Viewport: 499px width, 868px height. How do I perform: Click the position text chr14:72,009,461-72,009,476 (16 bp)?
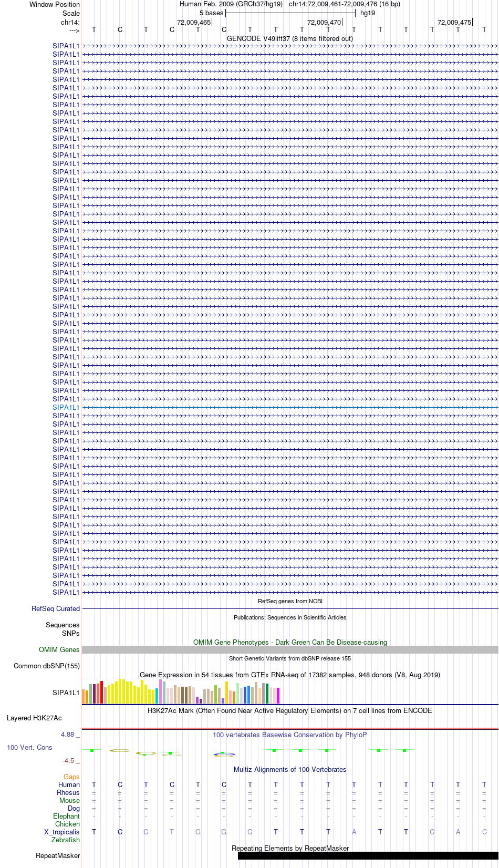tap(345, 4)
